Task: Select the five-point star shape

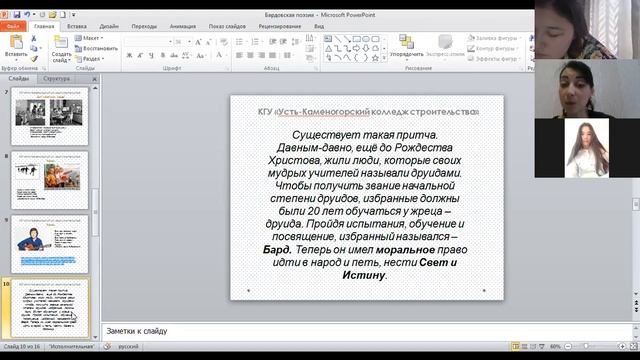Action: point(375,58)
